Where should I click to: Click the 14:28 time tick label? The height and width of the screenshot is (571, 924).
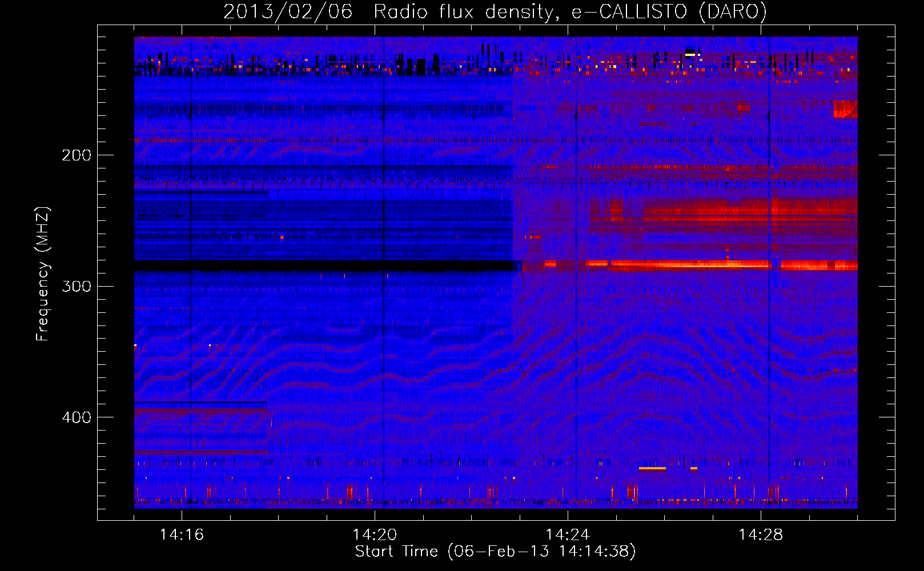click(761, 535)
